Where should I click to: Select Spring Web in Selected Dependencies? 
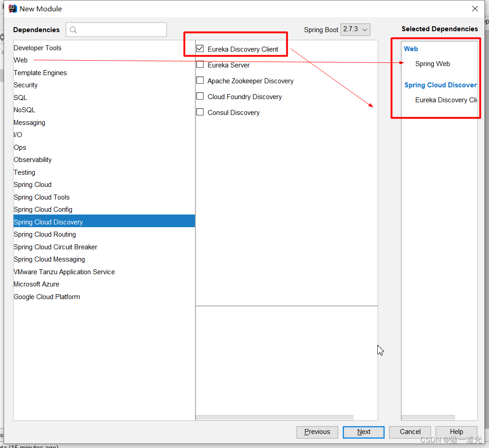click(x=432, y=64)
